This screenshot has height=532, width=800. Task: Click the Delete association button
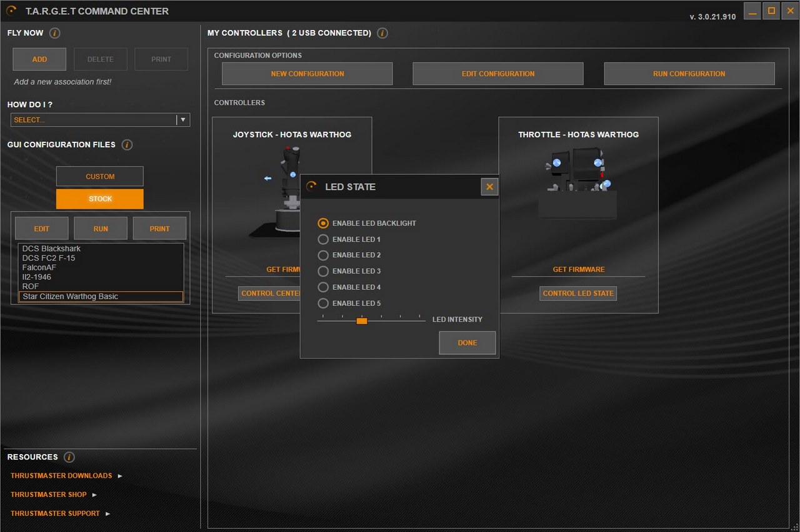[x=101, y=59]
